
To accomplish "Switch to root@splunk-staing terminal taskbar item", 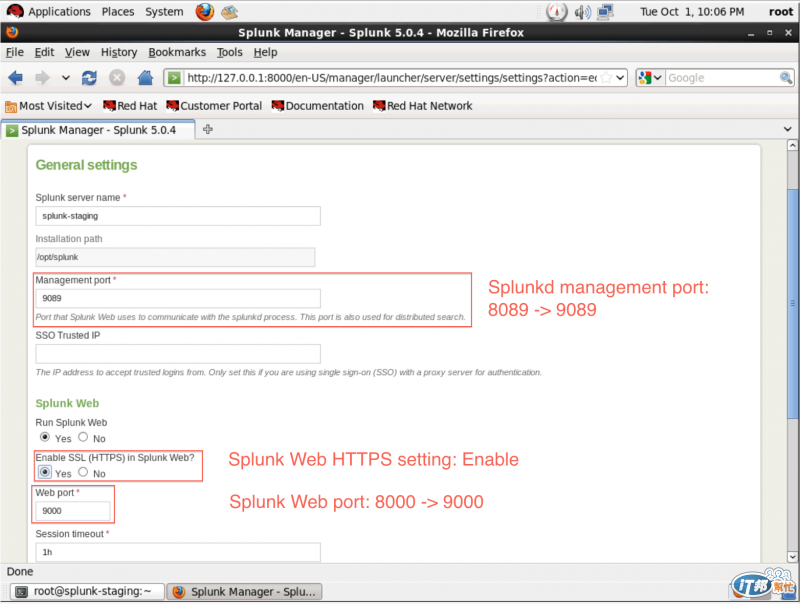I will pyautogui.click(x=87, y=592).
